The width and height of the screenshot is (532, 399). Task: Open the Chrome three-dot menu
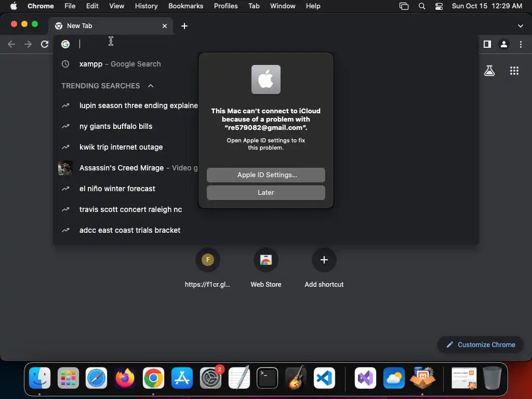coord(521,44)
